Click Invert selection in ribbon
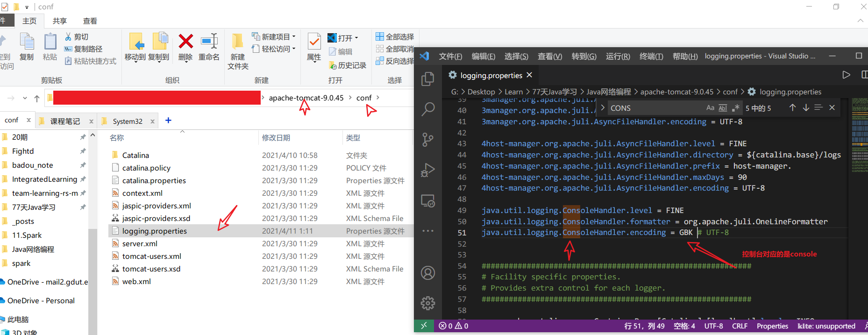 [395, 61]
